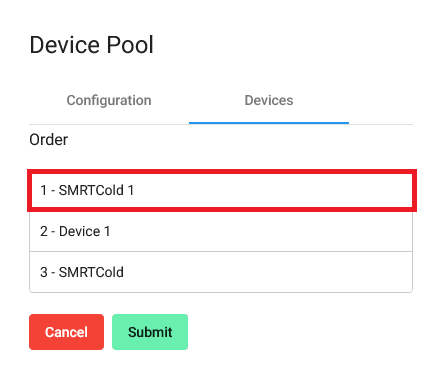Submit the device pool order

pos(150,332)
